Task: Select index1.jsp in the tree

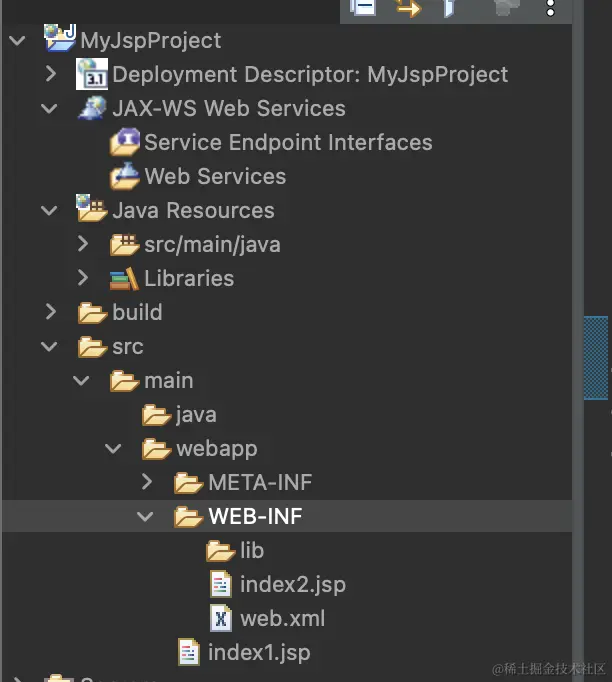Action: pyautogui.click(x=259, y=652)
